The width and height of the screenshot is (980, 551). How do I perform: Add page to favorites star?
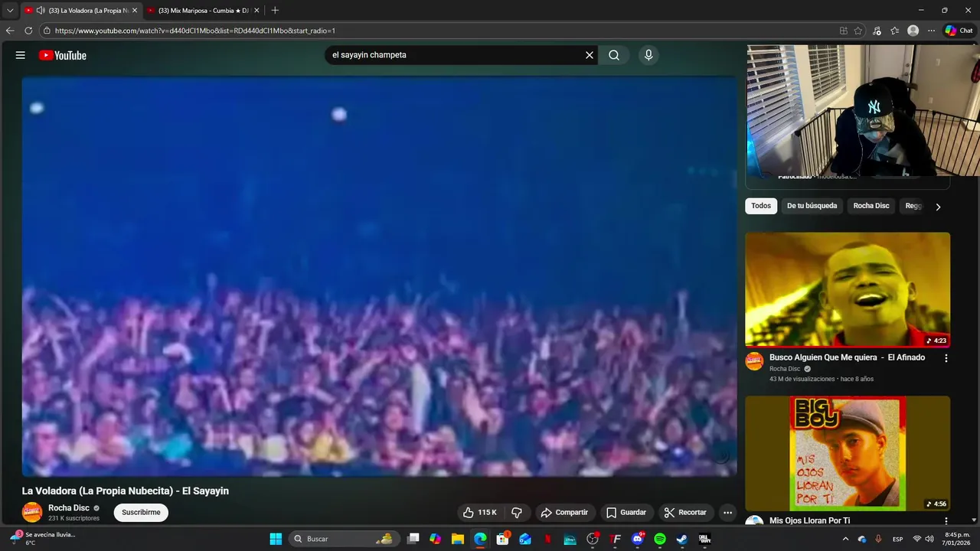coord(858,31)
